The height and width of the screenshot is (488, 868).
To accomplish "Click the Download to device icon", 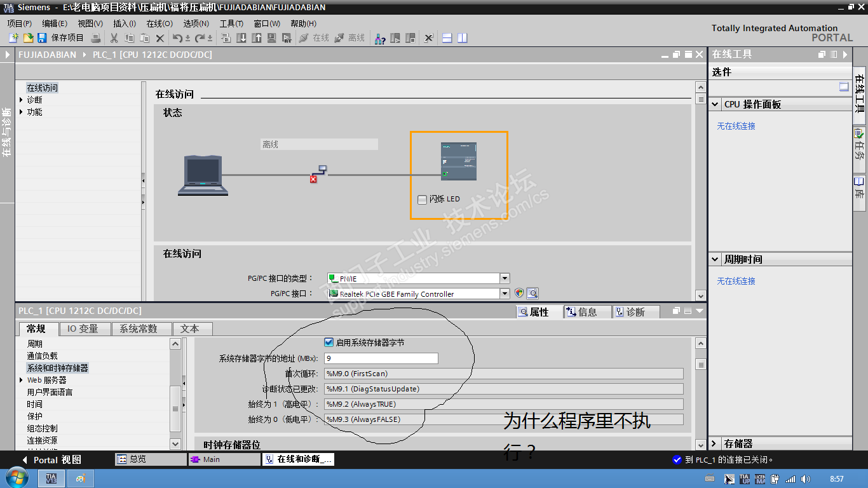I will 241,38.
